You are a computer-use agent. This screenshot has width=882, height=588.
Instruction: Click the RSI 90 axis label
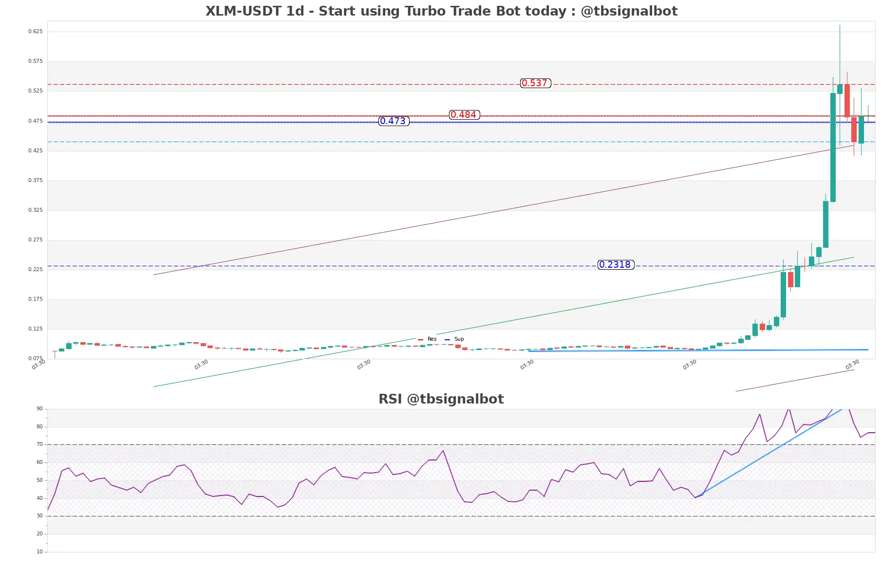(39, 409)
